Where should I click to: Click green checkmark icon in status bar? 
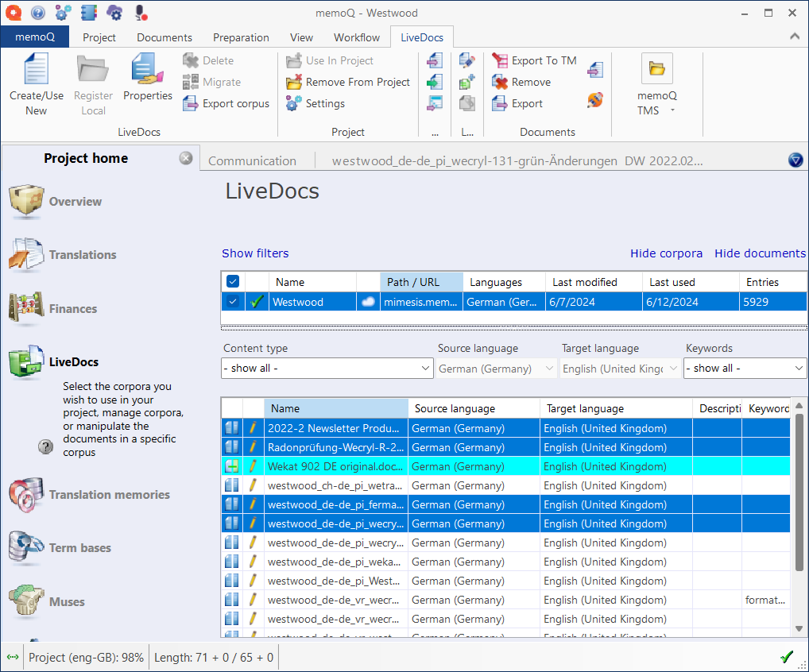[x=787, y=657]
